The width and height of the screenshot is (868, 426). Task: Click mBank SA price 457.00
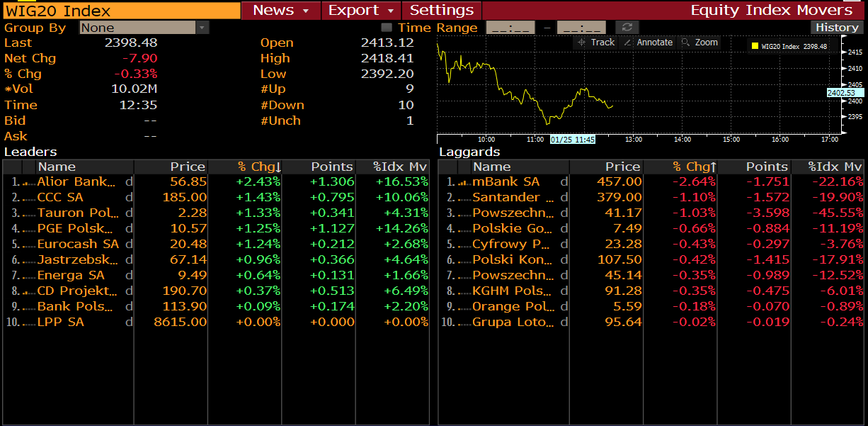click(x=619, y=182)
